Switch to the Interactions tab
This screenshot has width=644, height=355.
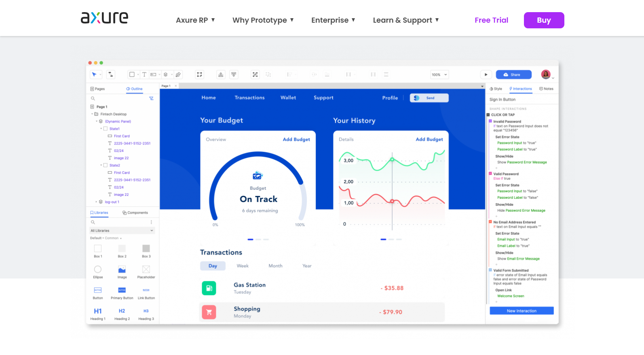[x=520, y=89]
